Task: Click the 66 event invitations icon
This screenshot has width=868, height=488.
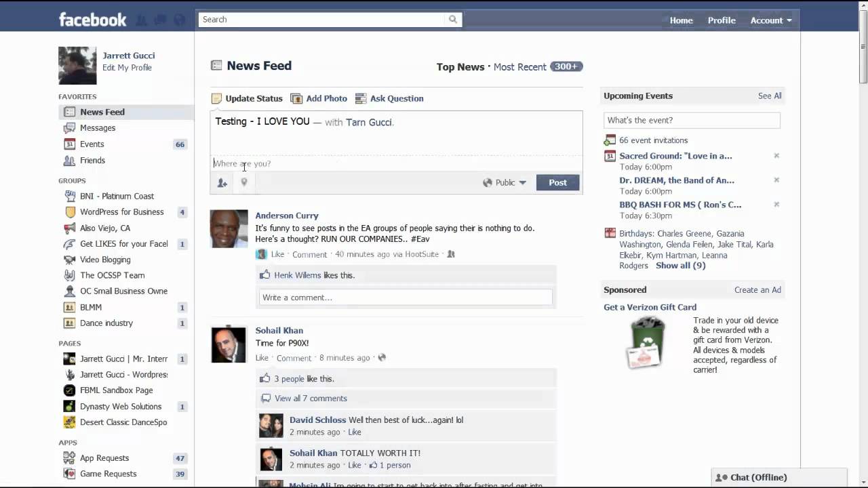Action: tap(610, 140)
